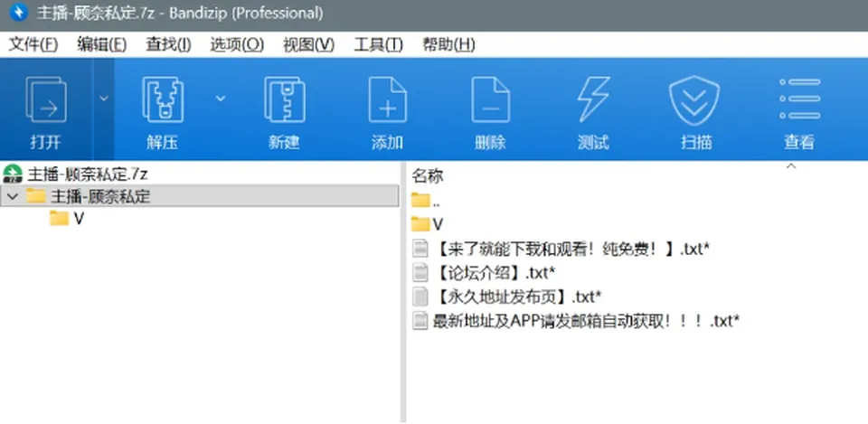The width and height of the screenshot is (868, 424).
Task: Click the Scan (扫描) shield icon
Action: click(694, 100)
